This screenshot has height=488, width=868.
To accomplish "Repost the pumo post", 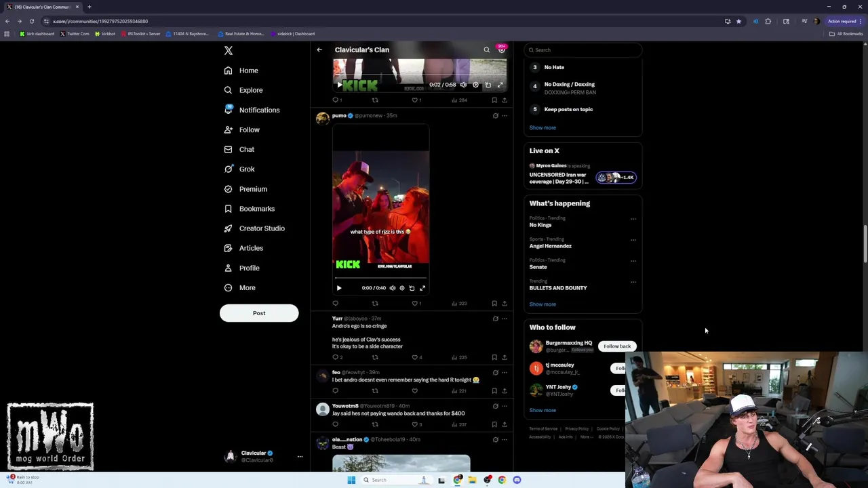I will click(x=375, y=304).
